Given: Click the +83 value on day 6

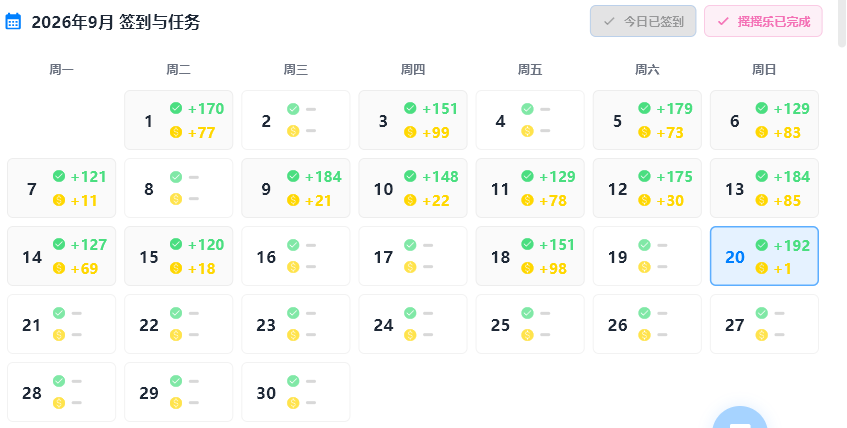Looking at the screenshot, I should [787, 132].
